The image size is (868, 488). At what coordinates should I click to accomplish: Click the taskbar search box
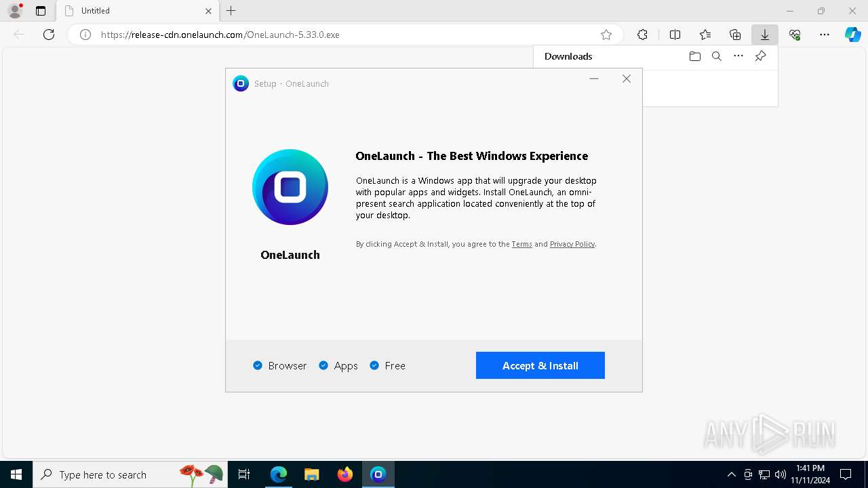click(131, 474)
